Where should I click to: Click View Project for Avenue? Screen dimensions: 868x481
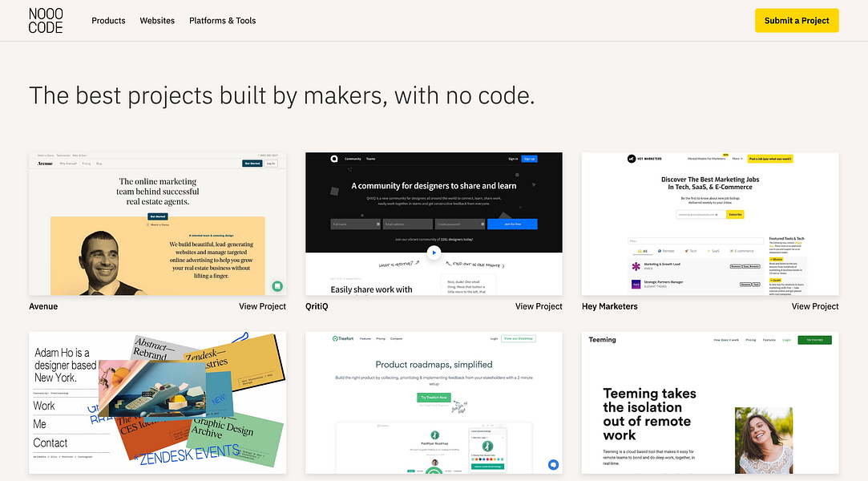tap(262, 306)
